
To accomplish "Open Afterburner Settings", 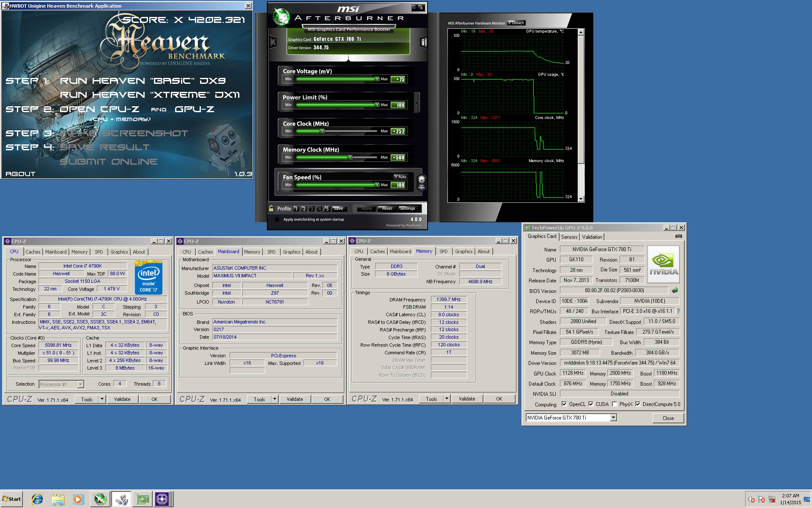I will tap(407, 208).
